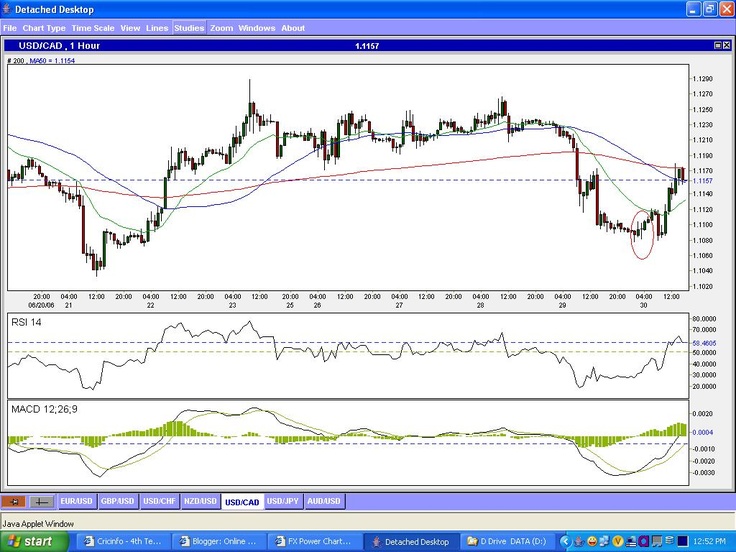Open the Zoom menu
This screenshot has width=736, height=552.
tap(221, 28)
